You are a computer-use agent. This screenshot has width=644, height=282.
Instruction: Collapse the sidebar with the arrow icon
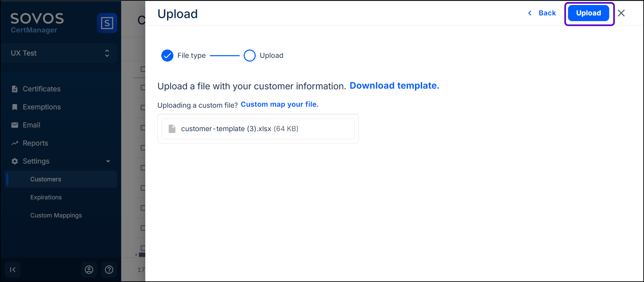click(x=13, y=270)
